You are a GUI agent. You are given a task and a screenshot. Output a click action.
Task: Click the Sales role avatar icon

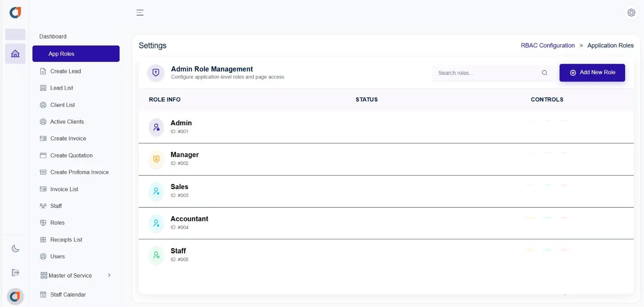[156, 191]
